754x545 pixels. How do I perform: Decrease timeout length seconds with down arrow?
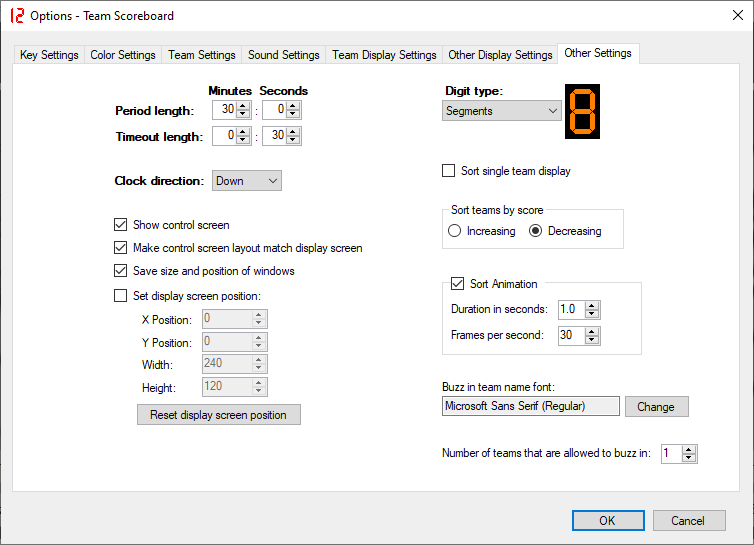tap(293, 140)
